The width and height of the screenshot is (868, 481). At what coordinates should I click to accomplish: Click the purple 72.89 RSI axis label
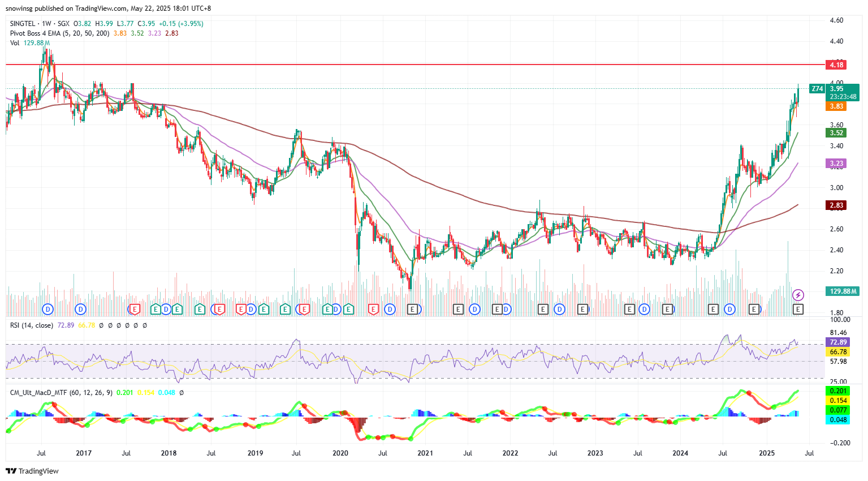point(837,342)
